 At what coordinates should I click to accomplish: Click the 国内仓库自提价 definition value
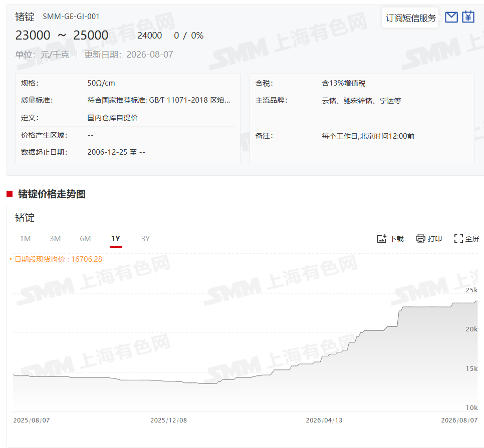point(113,118)
